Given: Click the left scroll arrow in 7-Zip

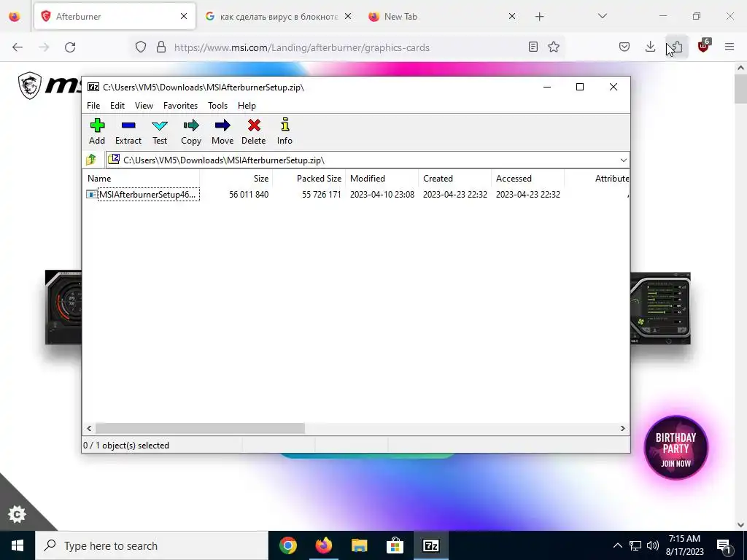Looking at the screenshot, I should [89, 429].
